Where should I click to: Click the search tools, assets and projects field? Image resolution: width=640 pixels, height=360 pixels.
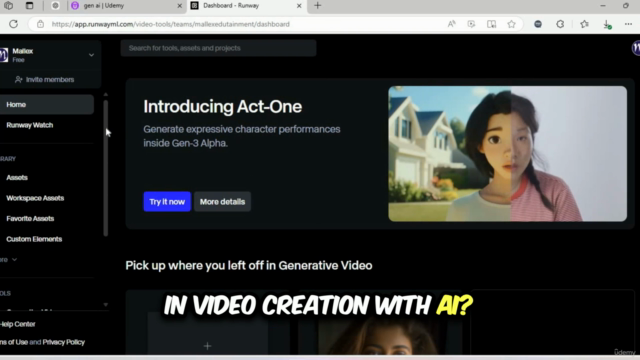coord(218,48)
